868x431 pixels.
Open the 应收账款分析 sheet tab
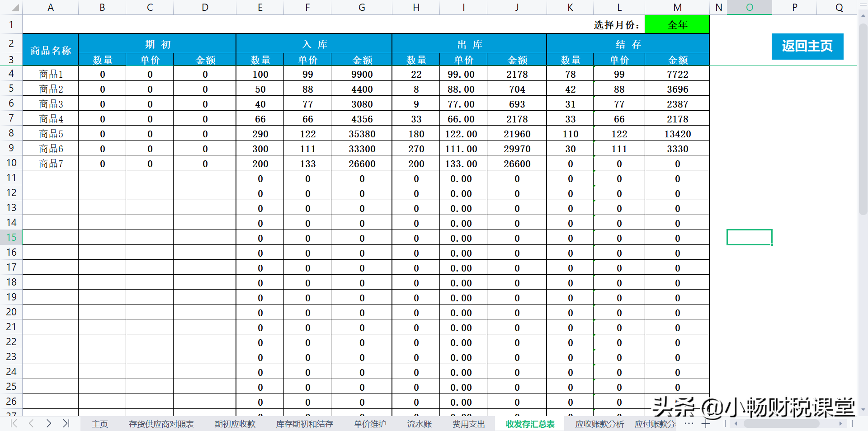tap(599, 424)
